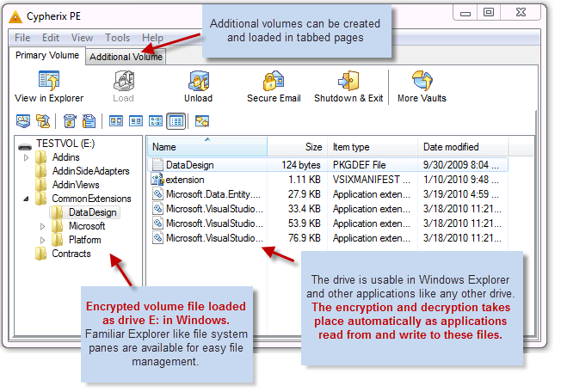
Task: Select the 33.4 KB Microsoft.VisualStudio file
Action: coord(328,209)
